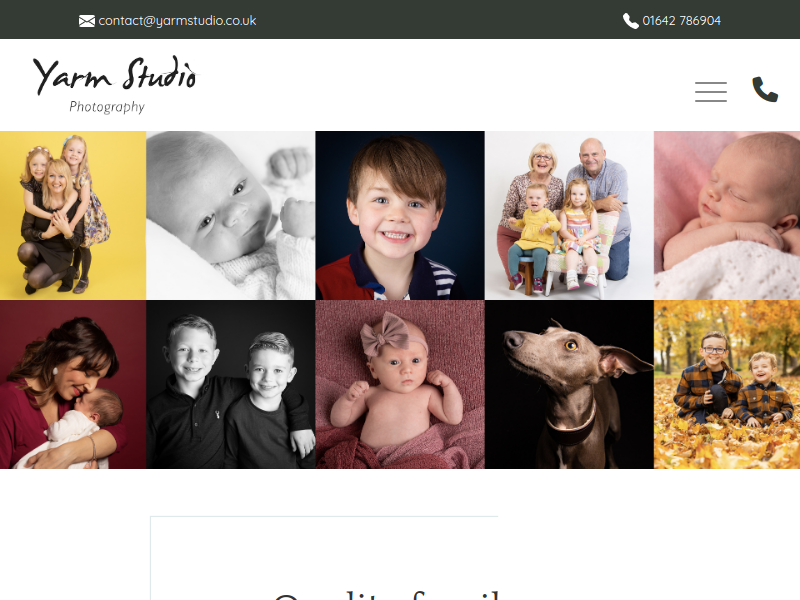Click the envelope email icon
The height and width of the screenshot is (600, 800).
[x=87, y=21]
